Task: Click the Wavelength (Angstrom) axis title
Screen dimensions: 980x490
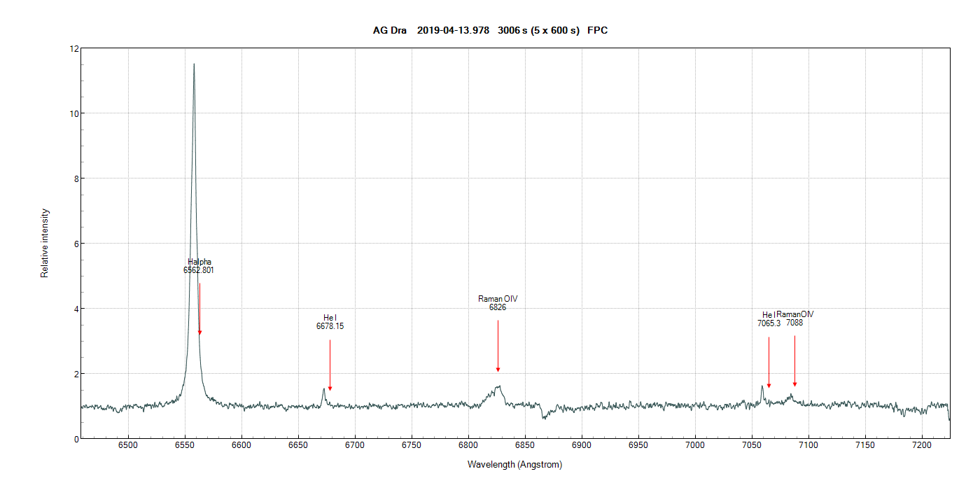Action: 514,464
